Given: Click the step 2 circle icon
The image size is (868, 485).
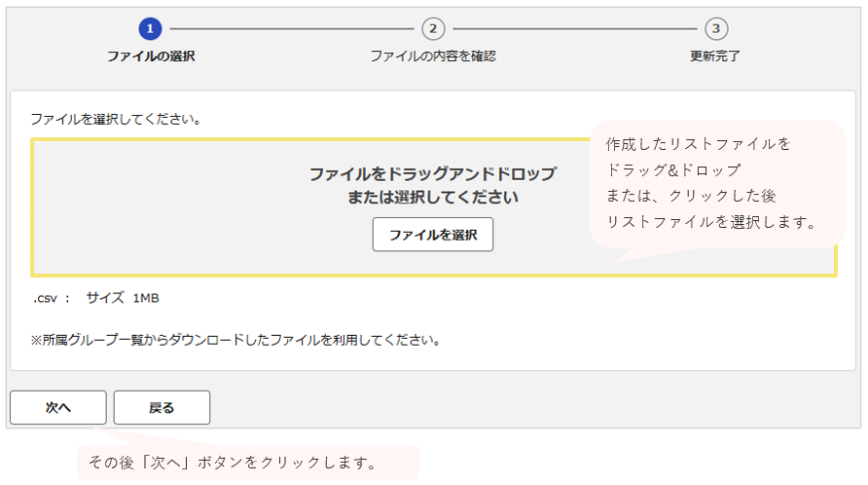Looking at the screenshot, I should (433, 29).
